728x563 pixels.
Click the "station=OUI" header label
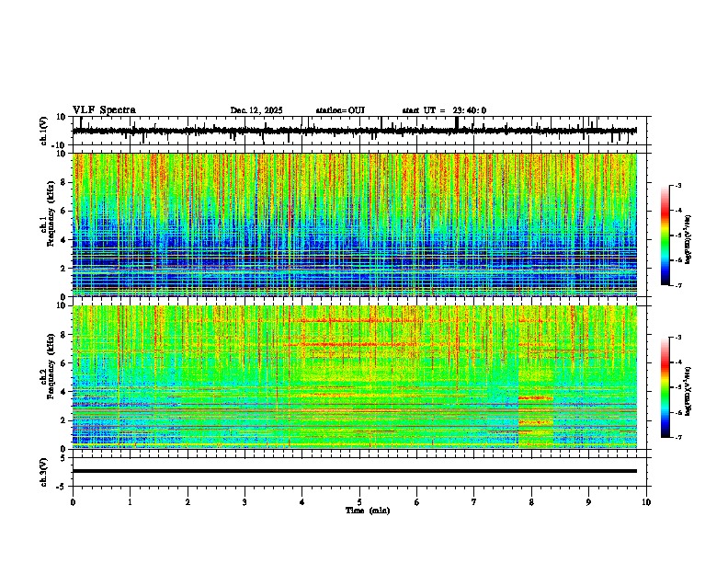pos(340,110)
